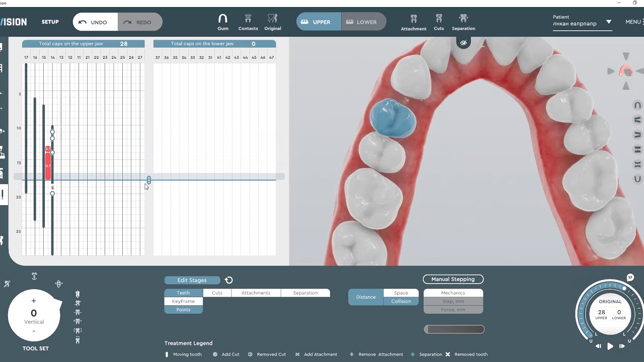
Task: Click the stage row handle on the timeline
Action: click(148, 180)
